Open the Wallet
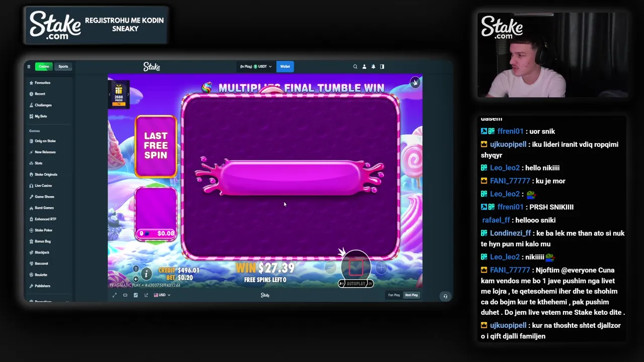This screenshot has width=644, height=362. tap(285, 66)
